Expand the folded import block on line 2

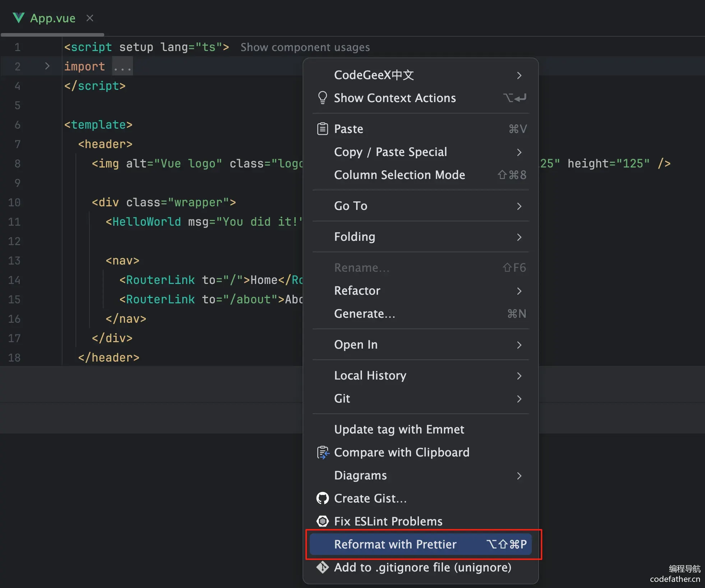click(47, 66)
